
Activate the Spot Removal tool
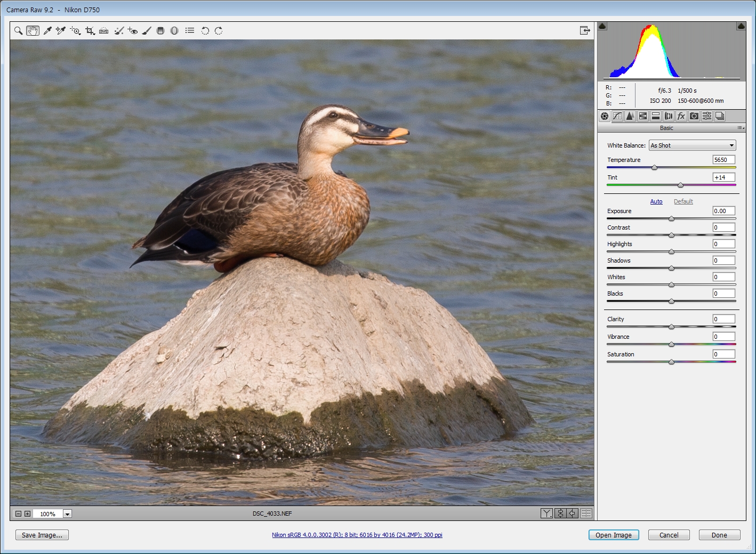click(119, 31)
